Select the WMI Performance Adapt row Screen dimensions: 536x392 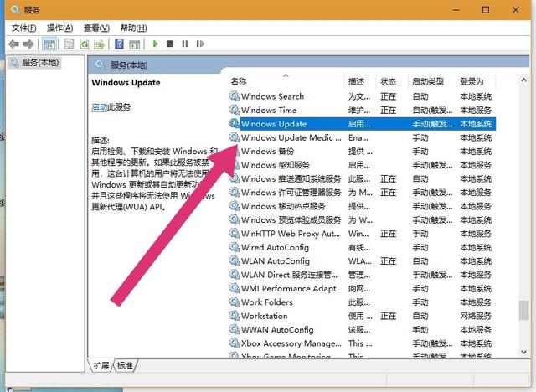pos(362,288)
